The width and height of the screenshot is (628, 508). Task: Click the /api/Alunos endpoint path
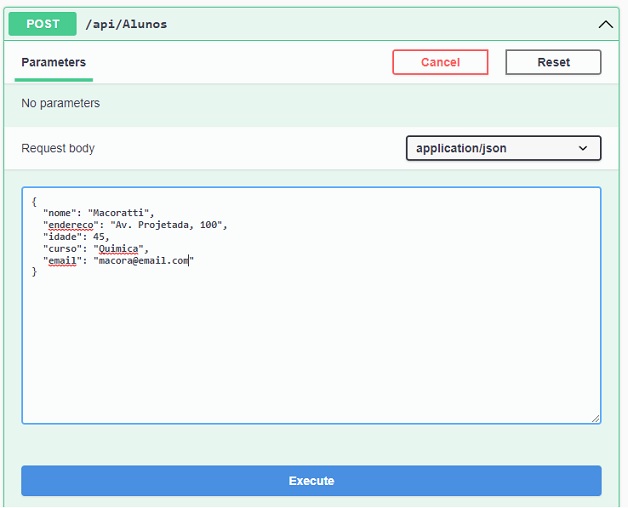pyautogui.click(x=126, y=24)
